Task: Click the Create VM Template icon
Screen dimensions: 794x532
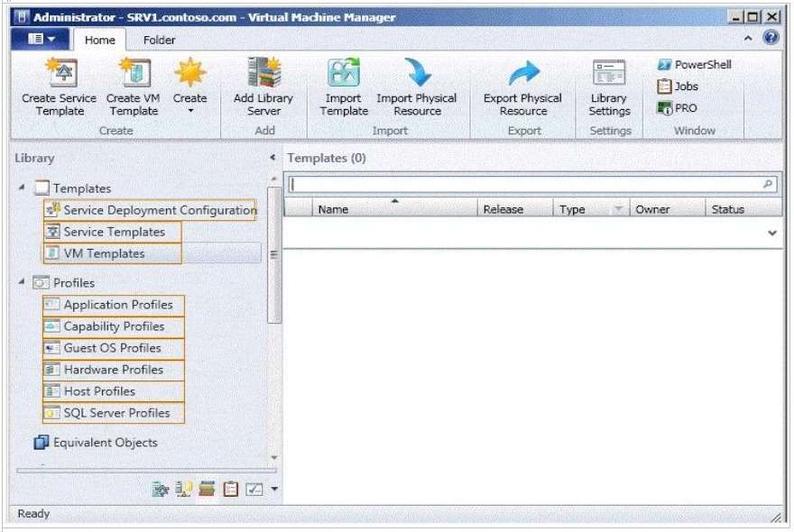Action: point(134,72)
